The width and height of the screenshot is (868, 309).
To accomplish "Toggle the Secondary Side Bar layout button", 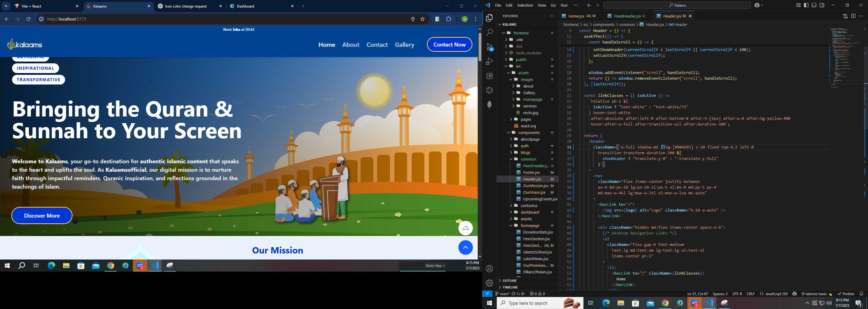I will pos(822,5).
